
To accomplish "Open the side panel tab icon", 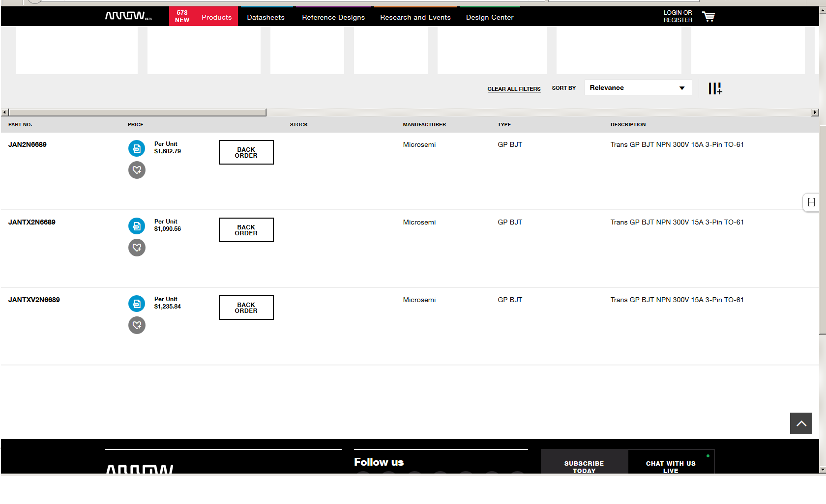I will [811, 202].
